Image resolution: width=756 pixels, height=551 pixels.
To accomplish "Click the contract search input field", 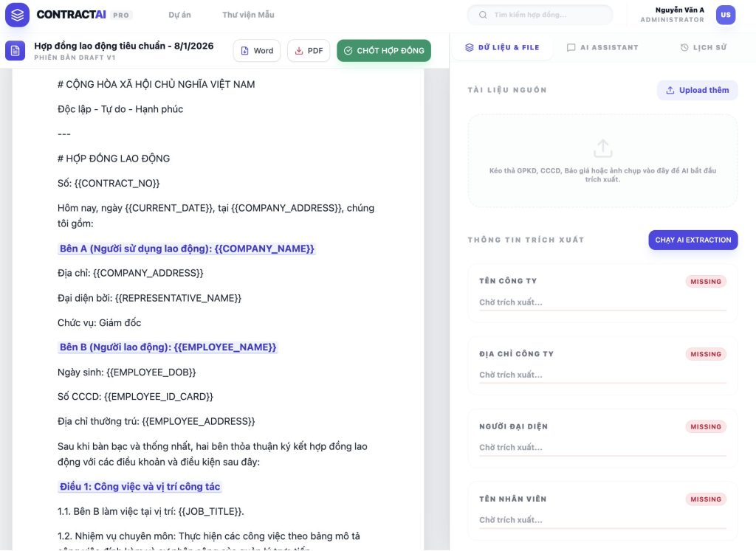I will [x=546, y=15].
